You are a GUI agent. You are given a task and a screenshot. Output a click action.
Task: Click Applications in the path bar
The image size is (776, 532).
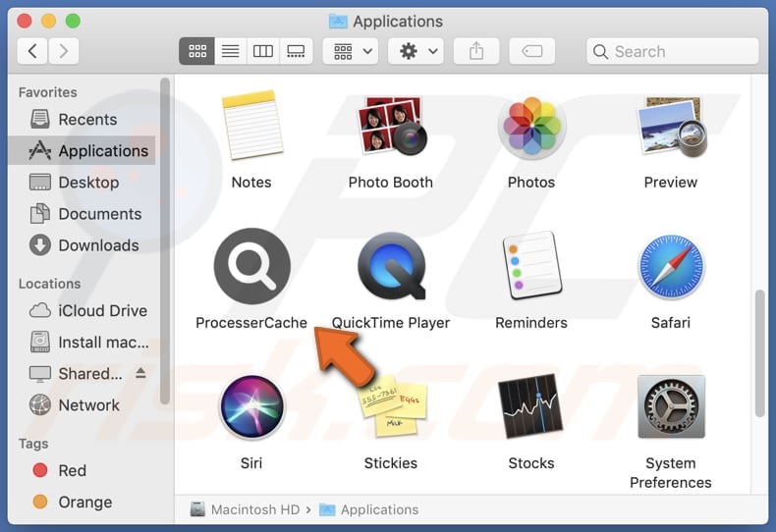pyautogui.click(x=369, y=509)
